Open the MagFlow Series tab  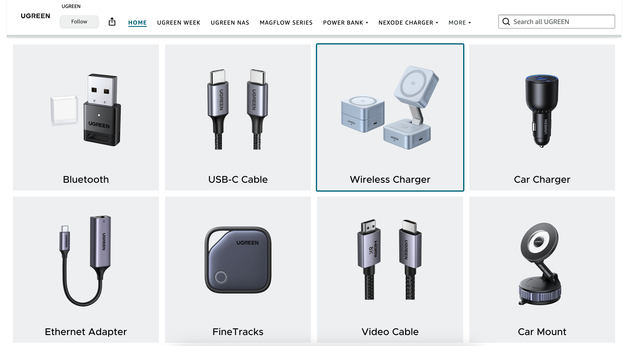[x=286, y=23]
